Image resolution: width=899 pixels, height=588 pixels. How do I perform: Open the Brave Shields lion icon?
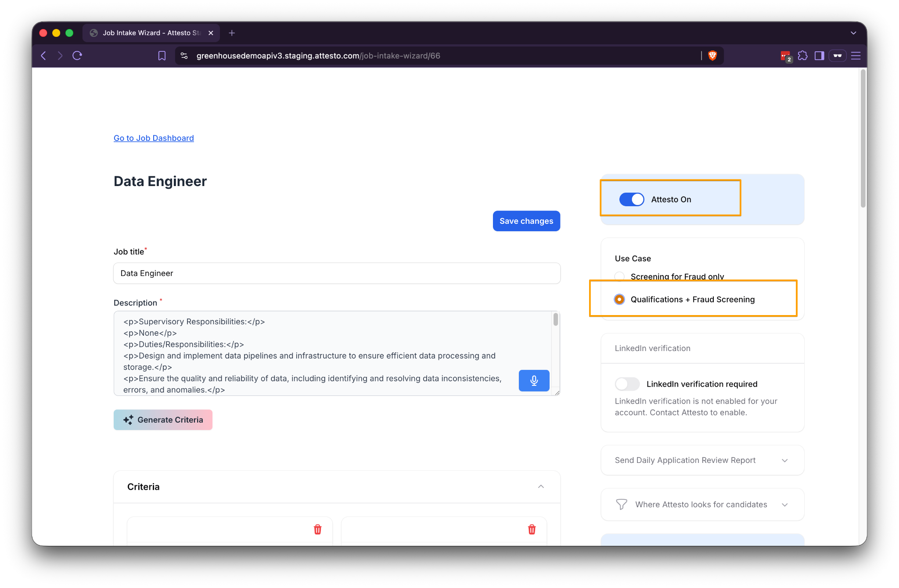712,56
